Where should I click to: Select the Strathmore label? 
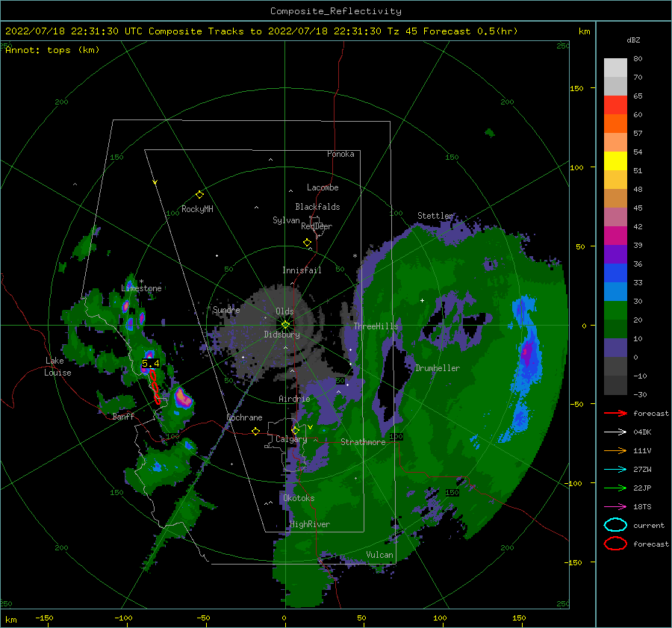pyautogui.click(x=363, y=442)
